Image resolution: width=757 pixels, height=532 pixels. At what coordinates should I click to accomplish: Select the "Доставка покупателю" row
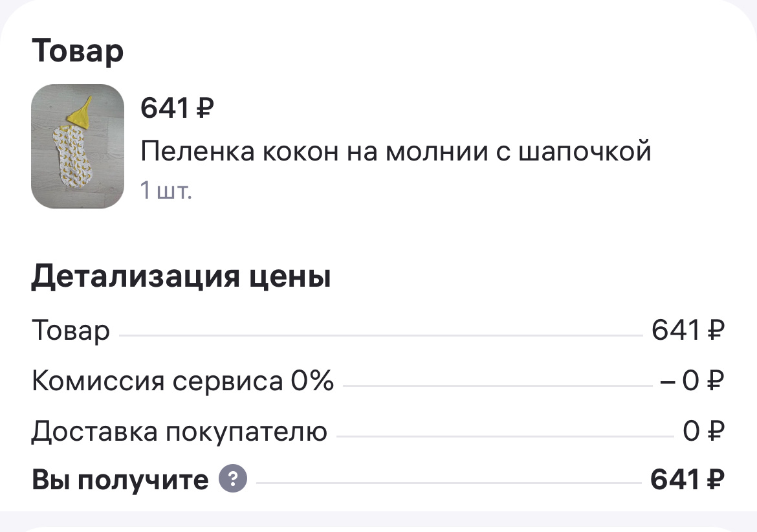(x=180, y=430)
